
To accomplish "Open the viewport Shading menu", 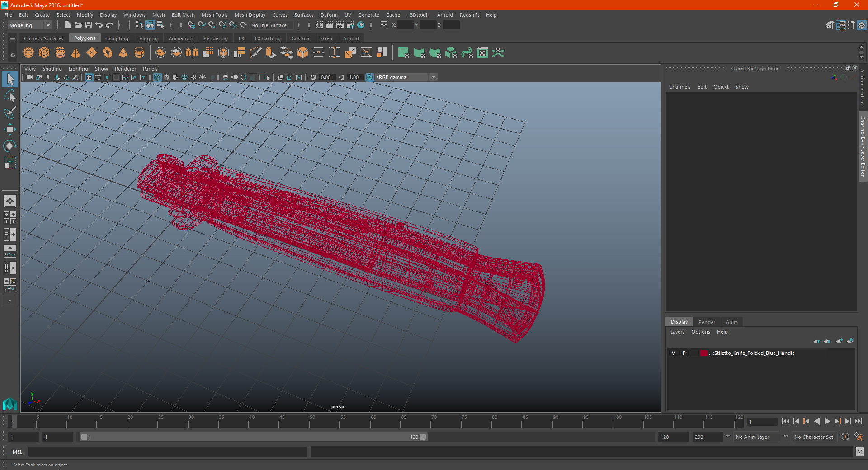I will coord(52,69).
